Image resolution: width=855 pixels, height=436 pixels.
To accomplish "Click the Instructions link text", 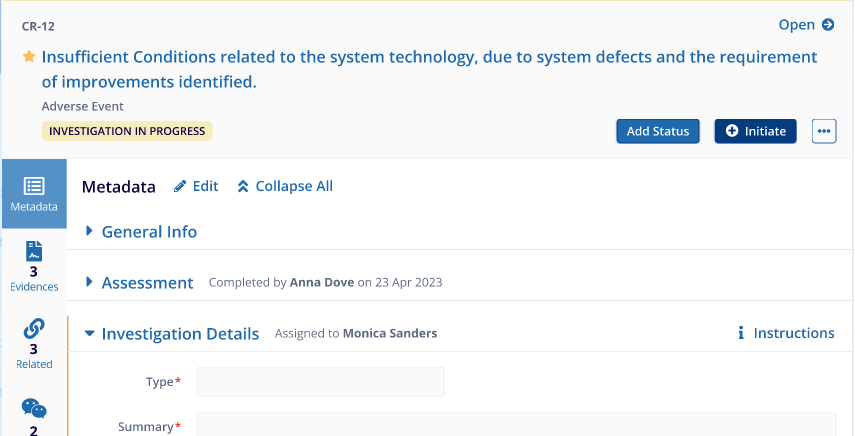I will coord(794,333).
